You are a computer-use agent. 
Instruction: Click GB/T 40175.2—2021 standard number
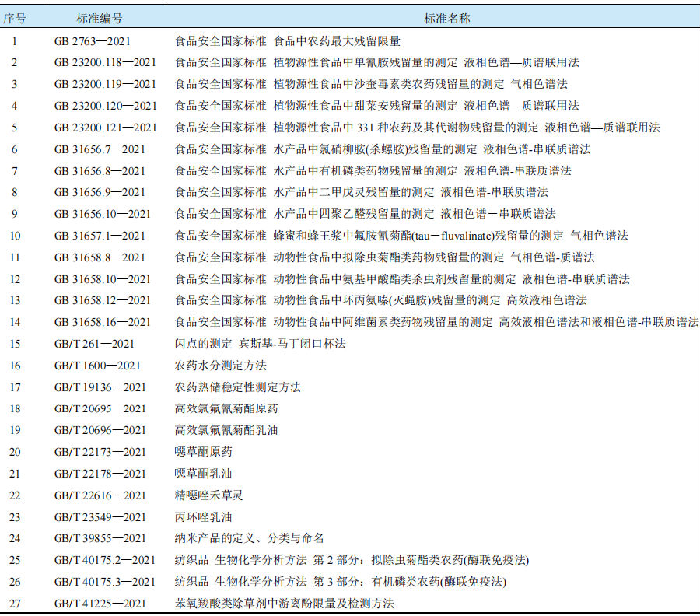click(x=105, y=560)
